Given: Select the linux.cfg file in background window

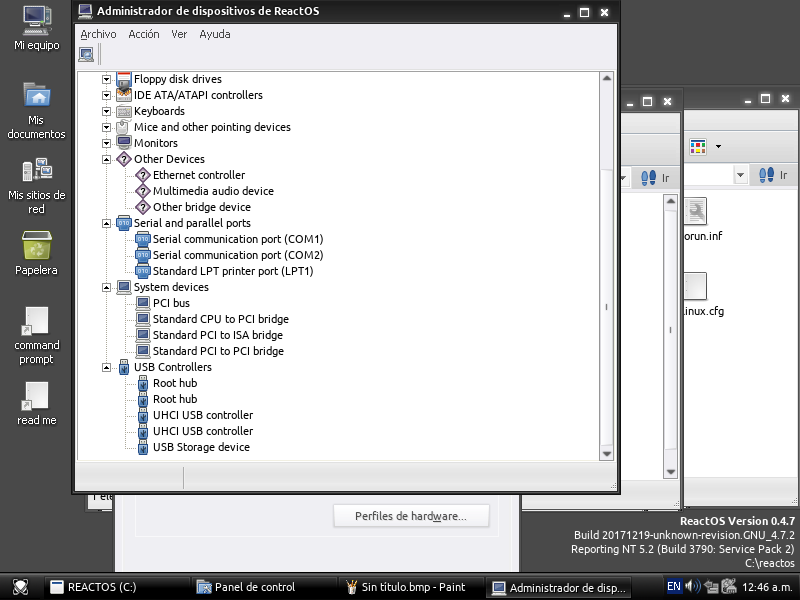Looking at the screenshot, I should tap(703, 294).
